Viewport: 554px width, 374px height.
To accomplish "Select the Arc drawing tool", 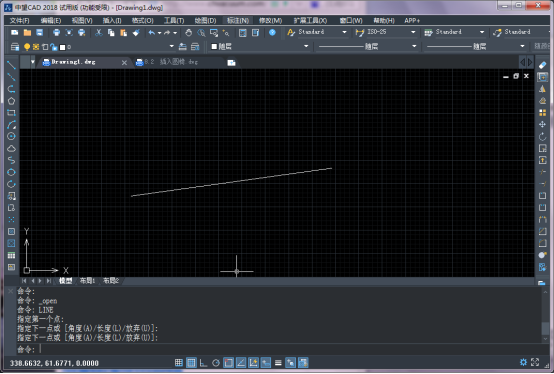I will pyautogui.click(x=11, y=125).
